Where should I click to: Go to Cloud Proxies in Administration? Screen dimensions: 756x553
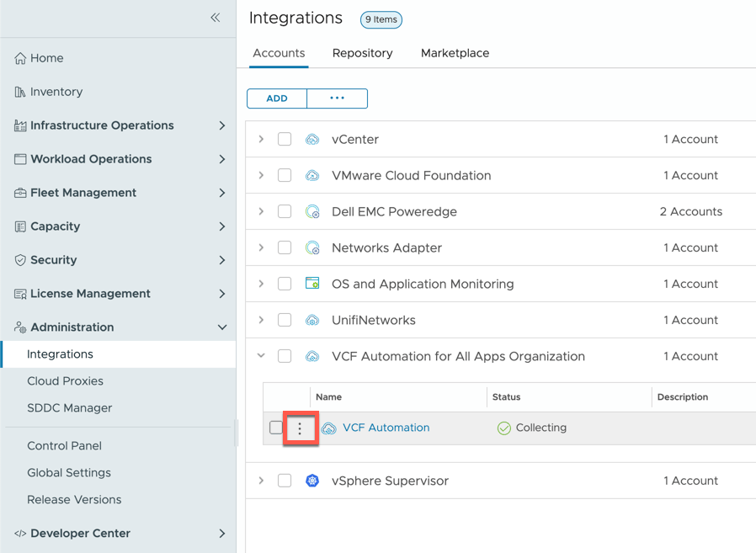(65, 381)
